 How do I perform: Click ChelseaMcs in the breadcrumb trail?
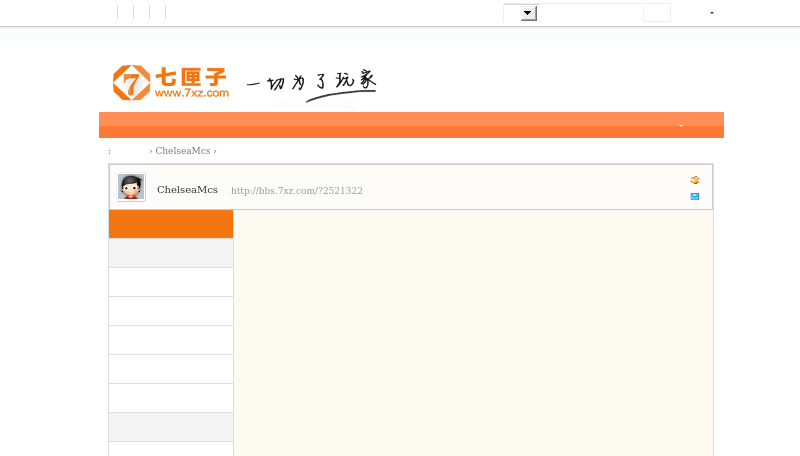coord(183,151)
